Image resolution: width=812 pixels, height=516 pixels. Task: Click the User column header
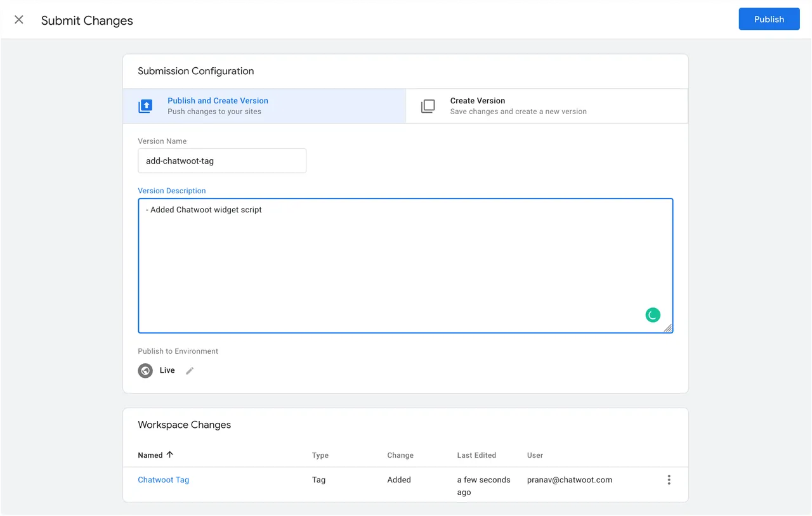535,455
